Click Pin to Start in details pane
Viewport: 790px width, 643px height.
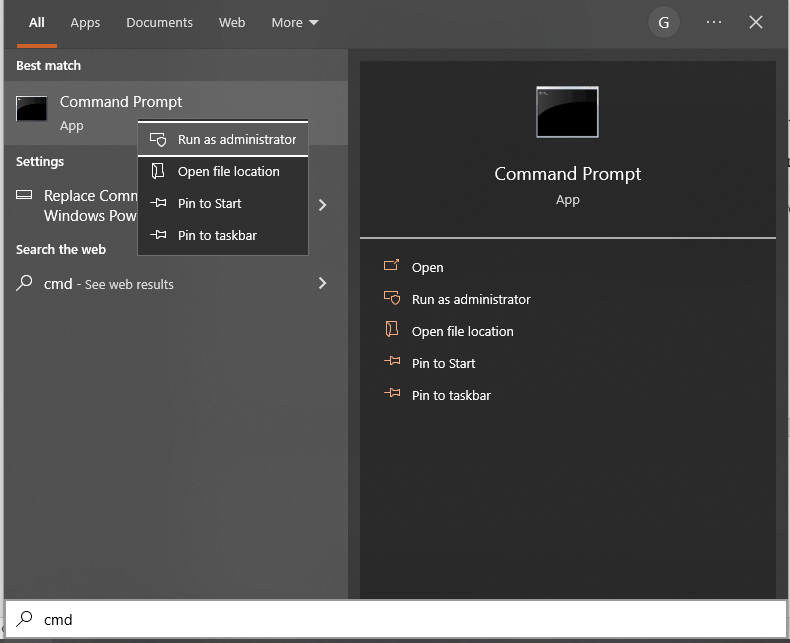point(443,363)
